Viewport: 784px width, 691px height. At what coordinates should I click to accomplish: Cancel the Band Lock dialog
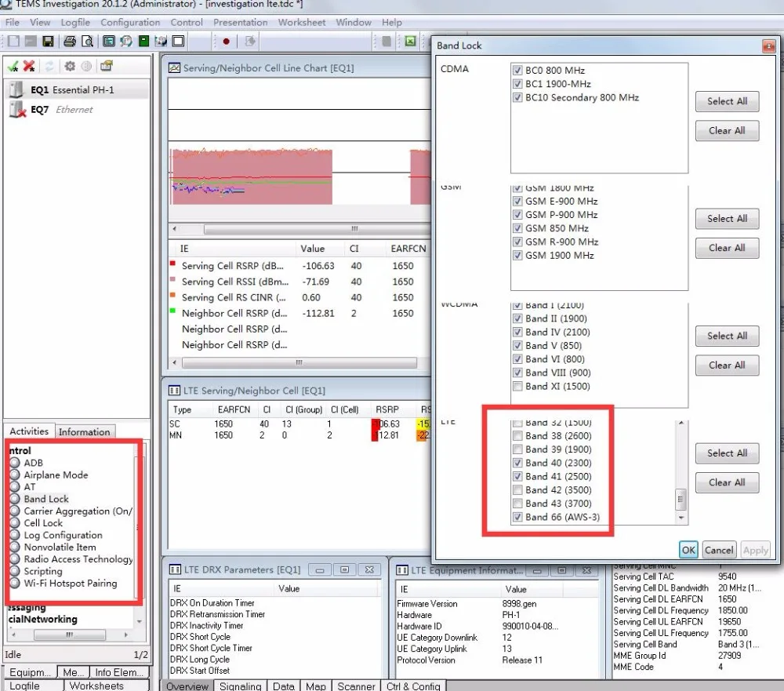coord(718,551)
